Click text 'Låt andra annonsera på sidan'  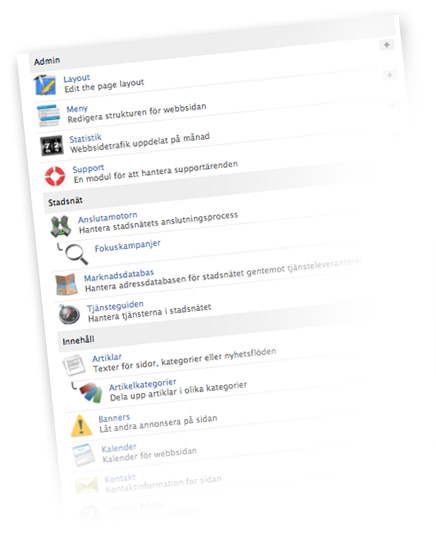158,424
